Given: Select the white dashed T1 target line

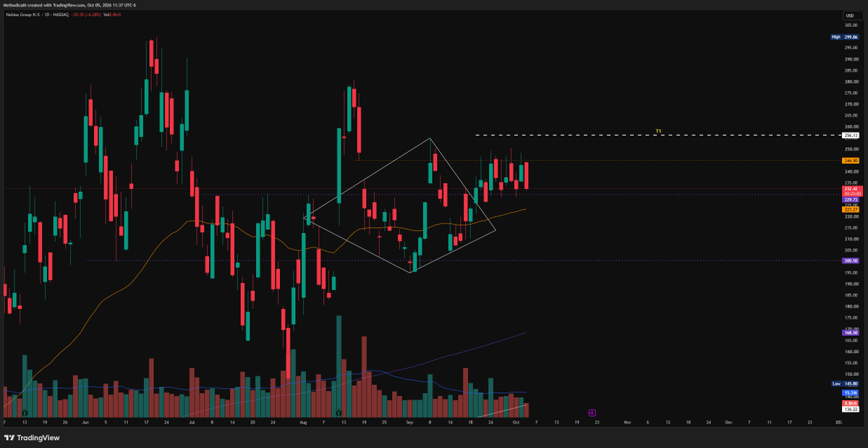Looking at the screenshot, I should pos(658,135).
